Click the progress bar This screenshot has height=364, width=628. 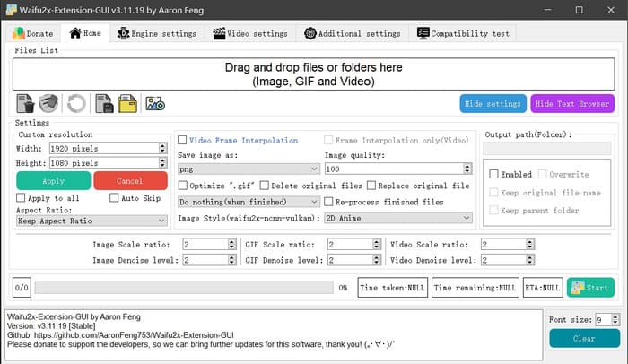184,288
